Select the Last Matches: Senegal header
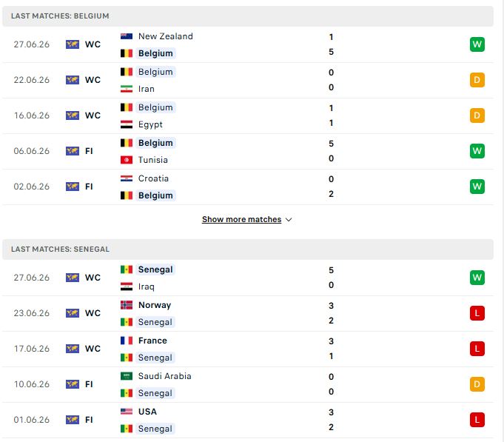504x442 pixels. 248,249
